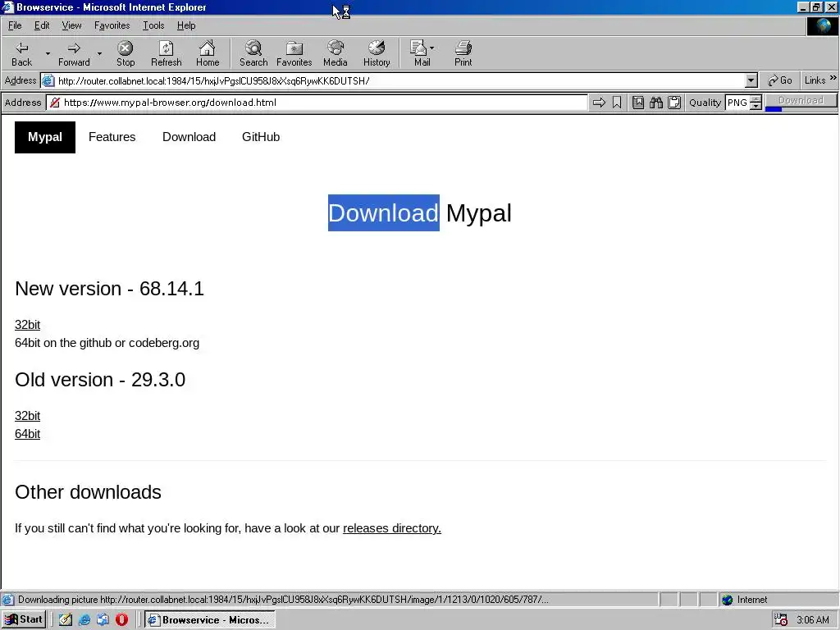The width and height of the screenshot is (840, 630).
Task: Click the binoculars find icon
Action: [656, 103]
